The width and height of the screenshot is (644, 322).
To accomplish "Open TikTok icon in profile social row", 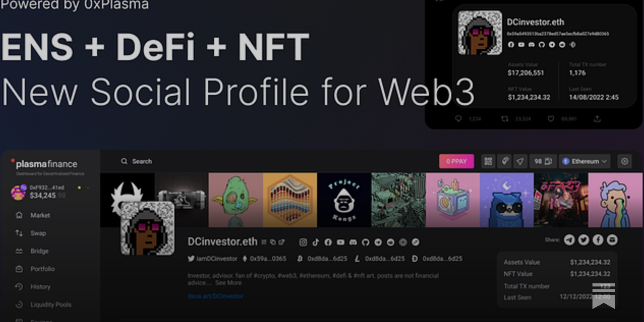I will point(316,242).
